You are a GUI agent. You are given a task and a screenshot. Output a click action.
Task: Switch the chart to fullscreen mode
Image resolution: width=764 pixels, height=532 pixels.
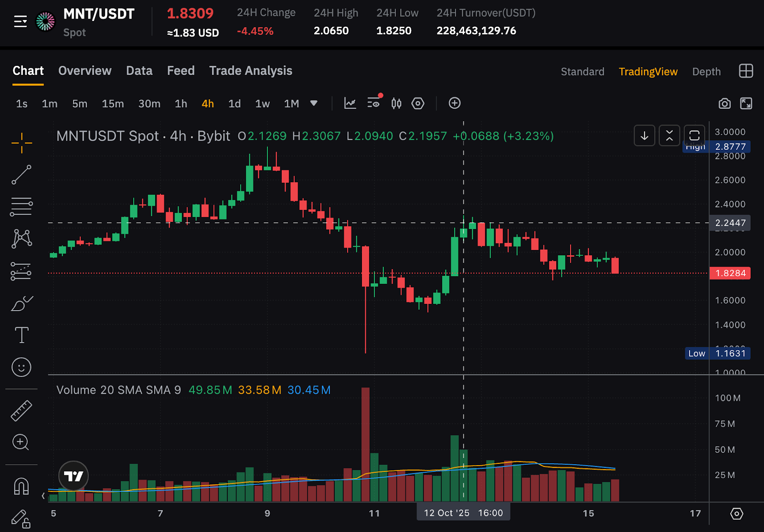click(x=746, y=104)
